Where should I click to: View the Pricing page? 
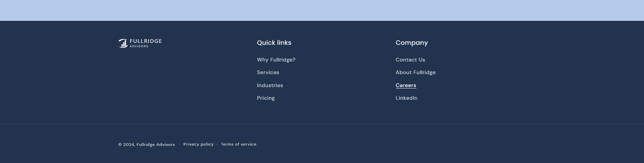click(266, 98)
